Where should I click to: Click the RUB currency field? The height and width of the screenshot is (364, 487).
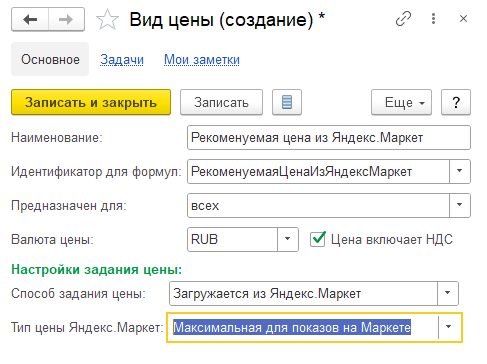(x=232, y=239)
